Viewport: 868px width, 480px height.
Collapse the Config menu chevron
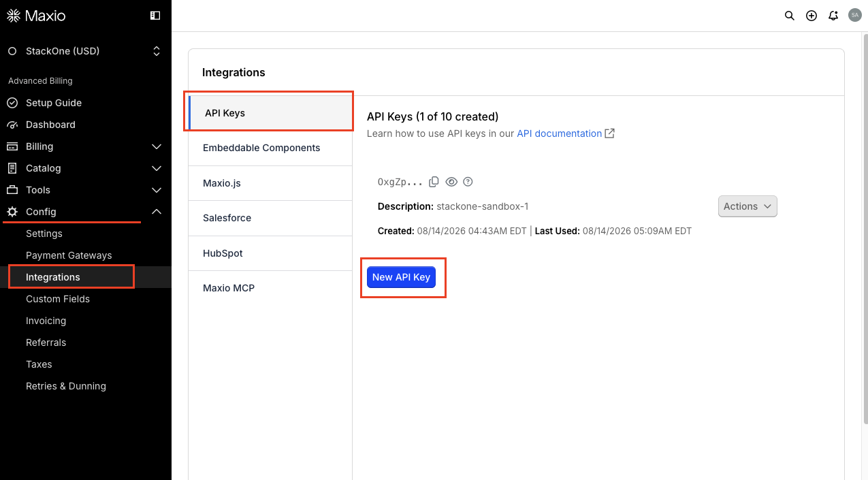(157, 212)
